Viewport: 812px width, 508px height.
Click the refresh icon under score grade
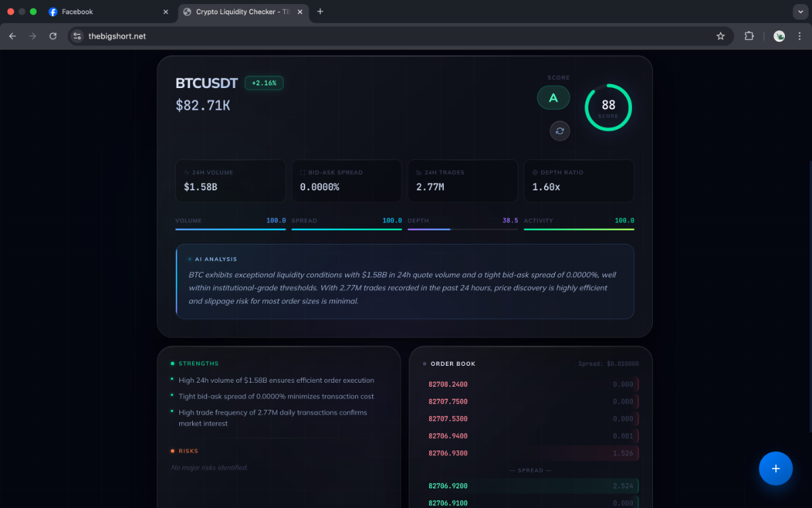click(x=560, y=131)
